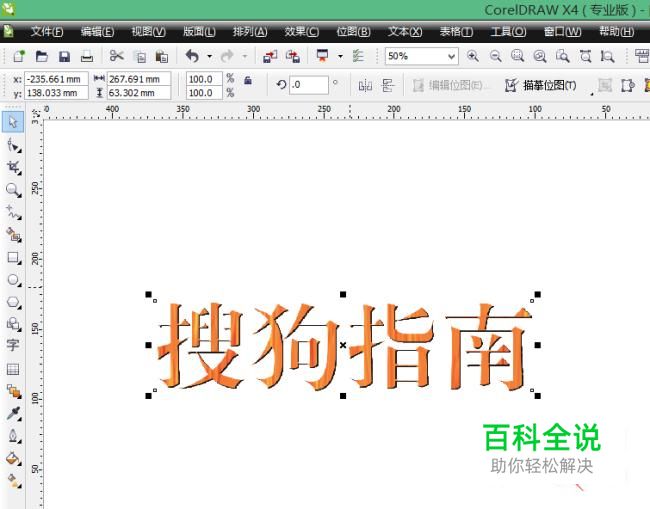
Task: Open the 编辑(E) menu
Action: click(x=97, y=32)
